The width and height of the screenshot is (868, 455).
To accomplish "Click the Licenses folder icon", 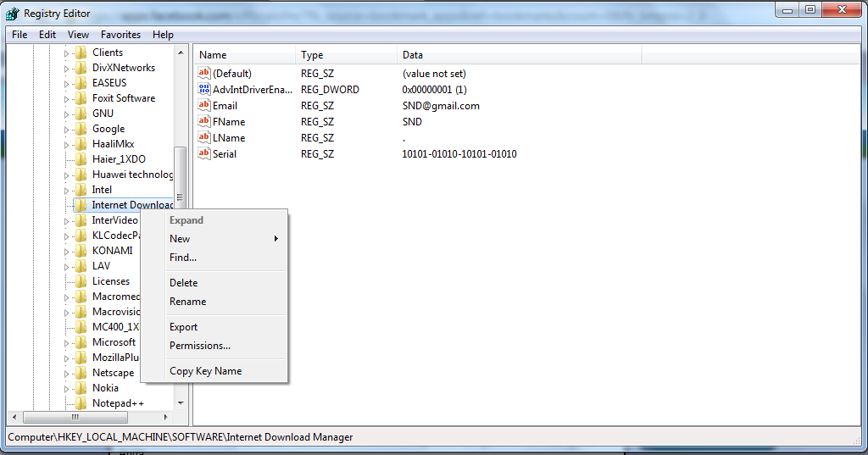I will pos(81,281).
